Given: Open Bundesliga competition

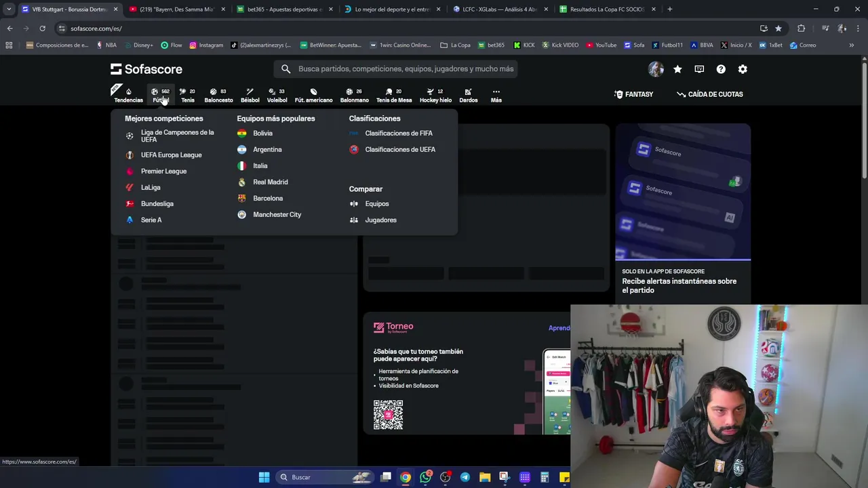Looking at the screenshot, I should click(150, 203).
